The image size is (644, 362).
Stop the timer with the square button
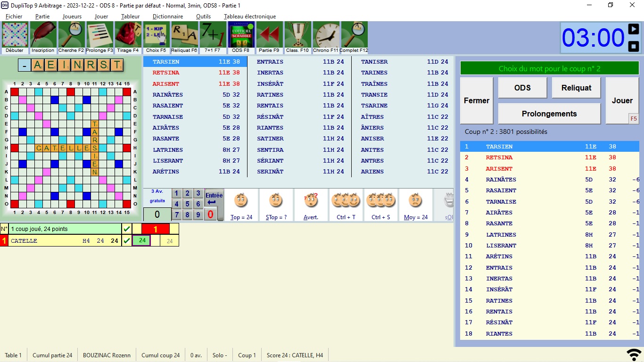634,46
